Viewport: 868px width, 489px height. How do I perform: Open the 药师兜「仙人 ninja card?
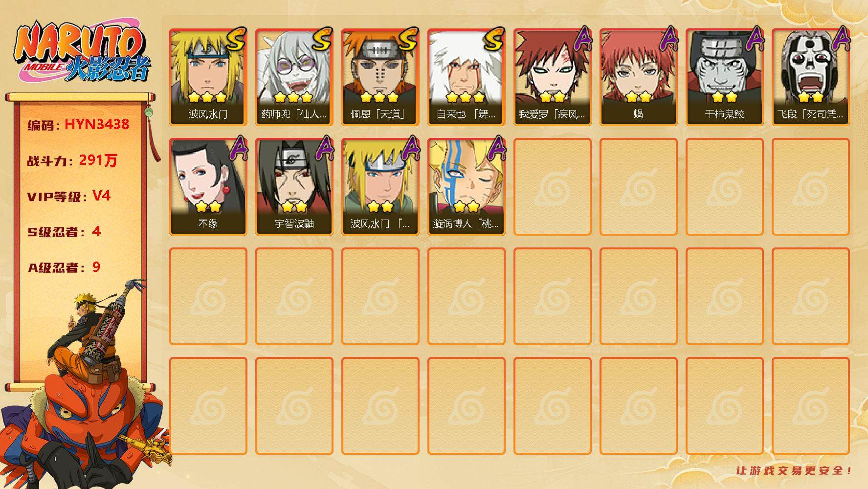click(x=294, y=77)
